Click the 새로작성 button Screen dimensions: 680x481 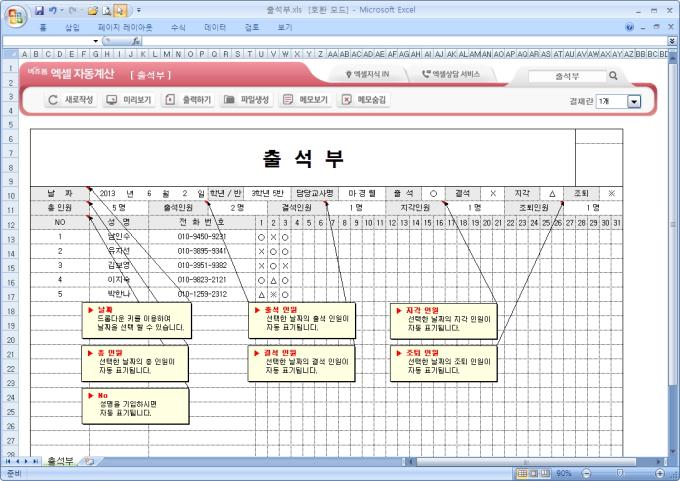pyautogui.click(x=72, y=100)
